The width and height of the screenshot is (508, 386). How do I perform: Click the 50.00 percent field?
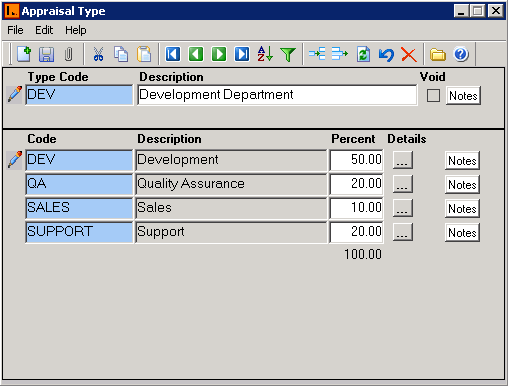pyautogui.click(x=356, y=160)
